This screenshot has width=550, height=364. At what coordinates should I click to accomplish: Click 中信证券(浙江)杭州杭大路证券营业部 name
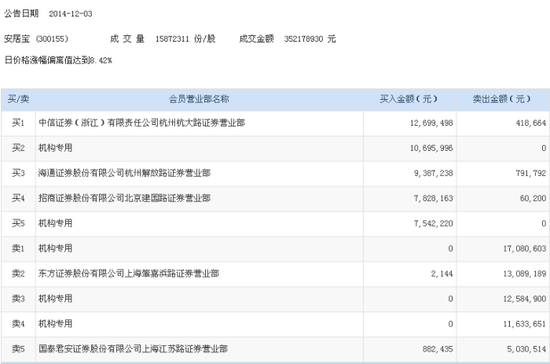[x=142, y=123]
